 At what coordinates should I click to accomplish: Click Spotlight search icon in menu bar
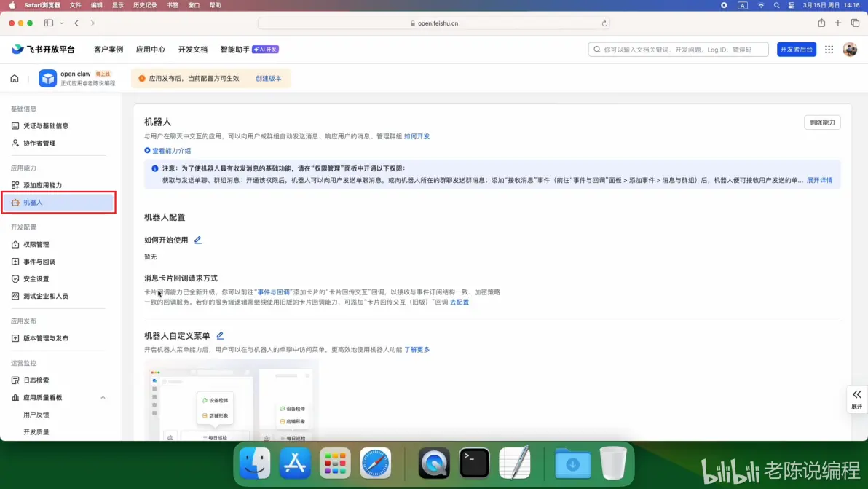point(777,5)
